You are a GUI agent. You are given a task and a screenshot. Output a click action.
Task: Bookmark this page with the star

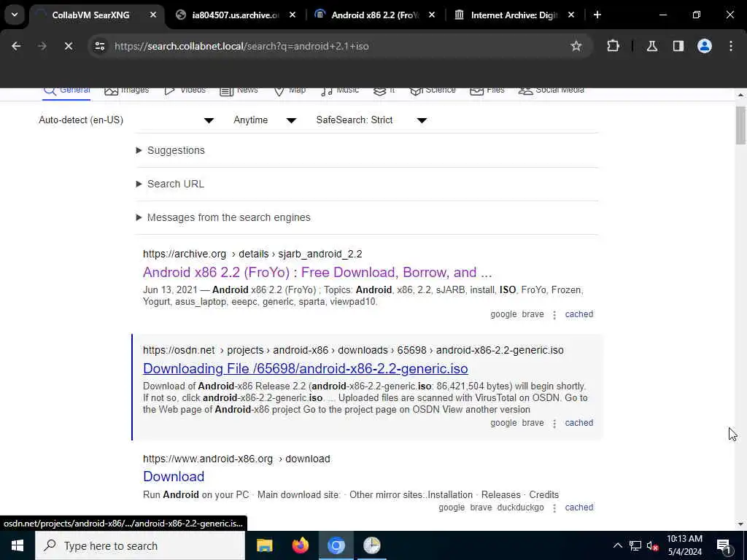click(576, 46)
